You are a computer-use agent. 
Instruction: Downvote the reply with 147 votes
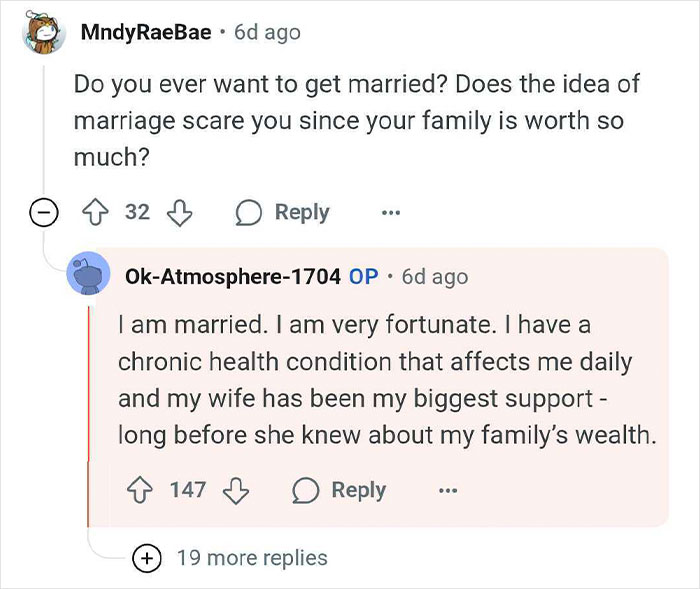pyautogui.click(x=236, y=491)
